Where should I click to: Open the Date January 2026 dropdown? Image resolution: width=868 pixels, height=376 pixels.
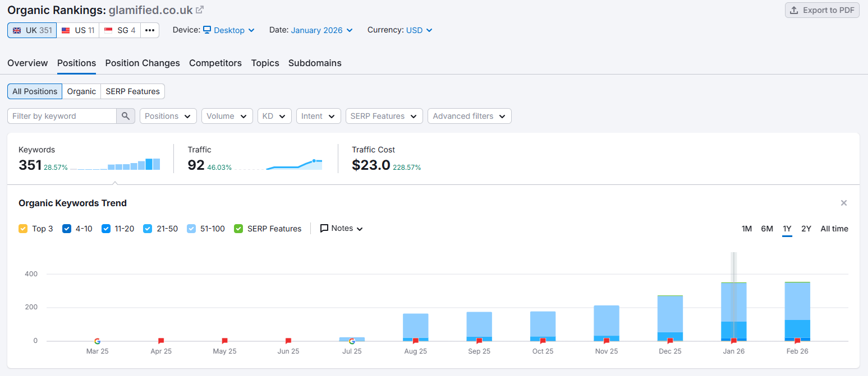click(x=322, y=30)
